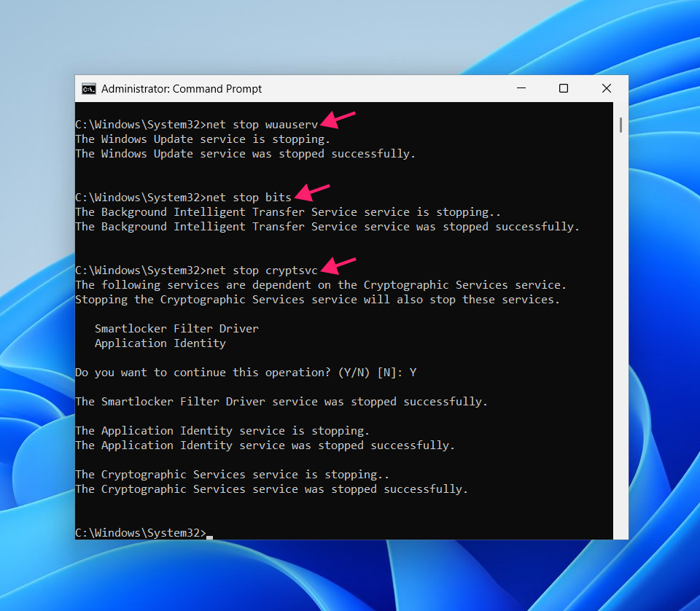Click 'The Application Identity service is stopping.' line

[x=222, y=431]
